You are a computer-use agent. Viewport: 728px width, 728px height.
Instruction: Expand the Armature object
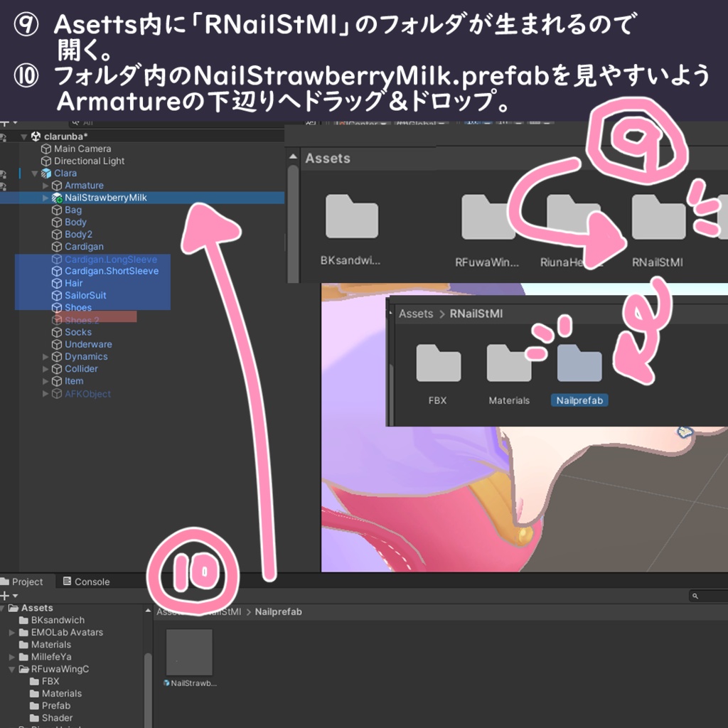(45, 186)
